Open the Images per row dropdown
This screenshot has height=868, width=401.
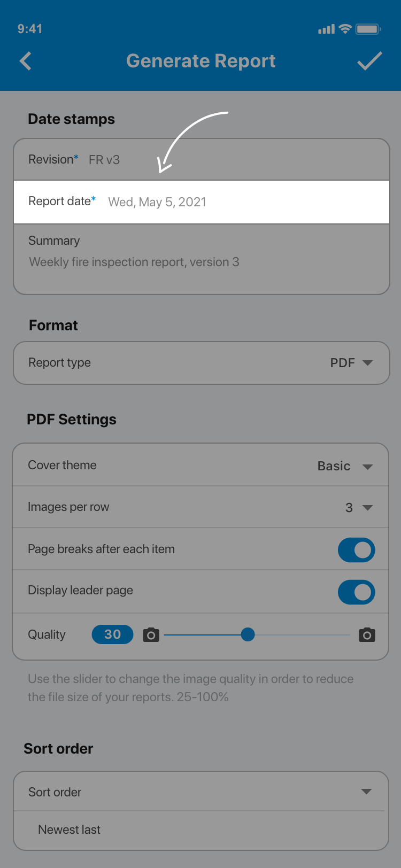pos(359,508)
